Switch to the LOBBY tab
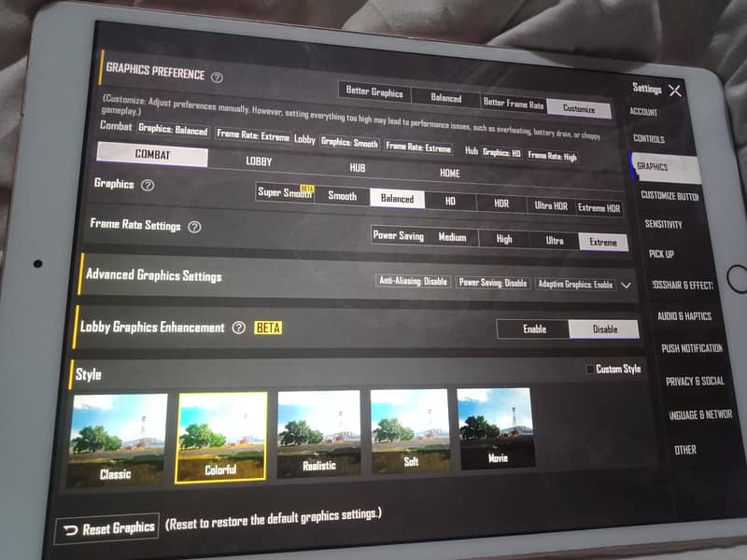Viewport: 747px width, 560px height. coord(259,161)
